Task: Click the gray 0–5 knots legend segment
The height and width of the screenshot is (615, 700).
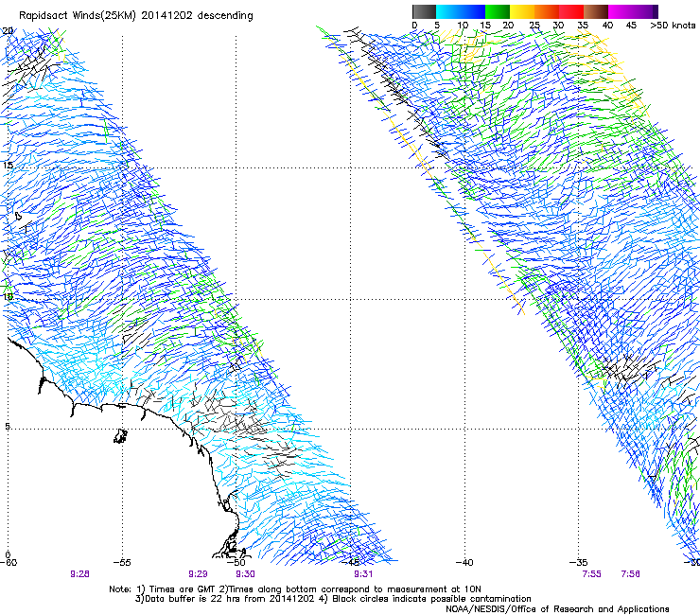Action: pos(424,11)
